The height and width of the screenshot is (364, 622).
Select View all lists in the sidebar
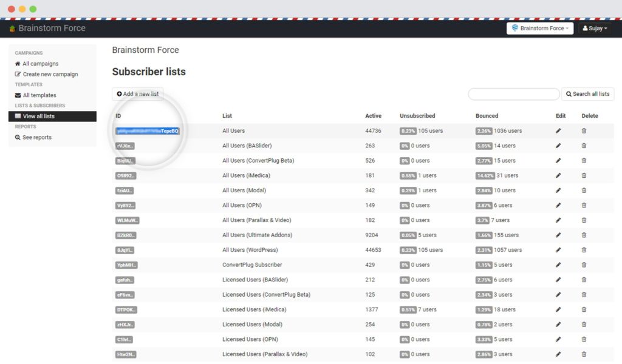(38, 115)
